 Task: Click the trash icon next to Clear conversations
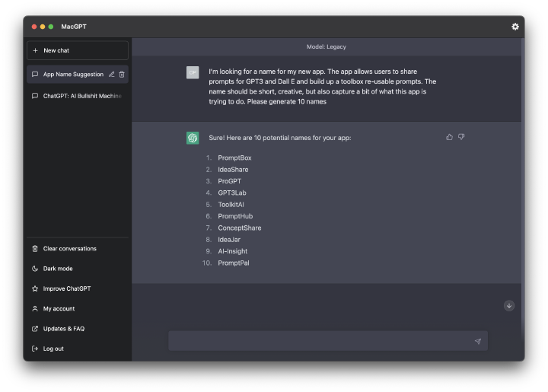35,249
